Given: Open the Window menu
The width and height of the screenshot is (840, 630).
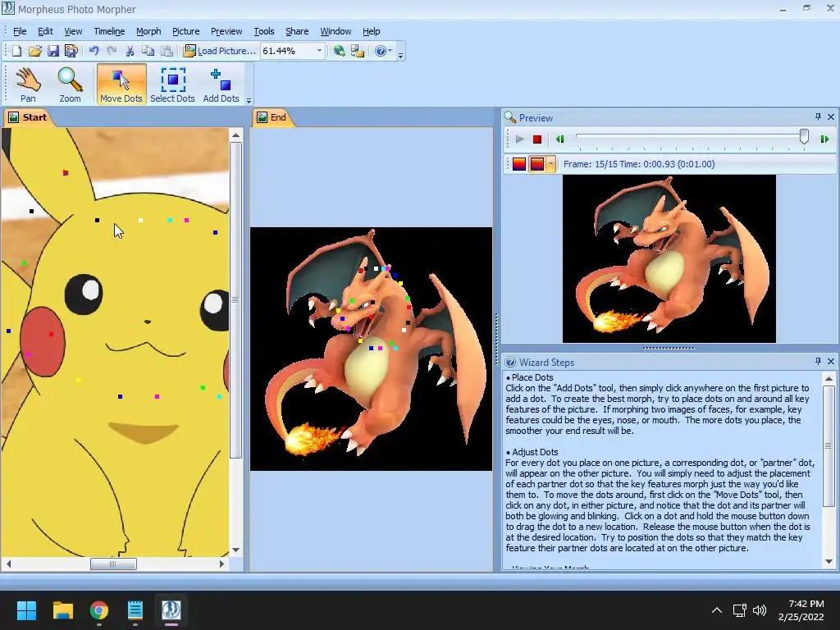Looking at the screenshot, I should [336, 31].
